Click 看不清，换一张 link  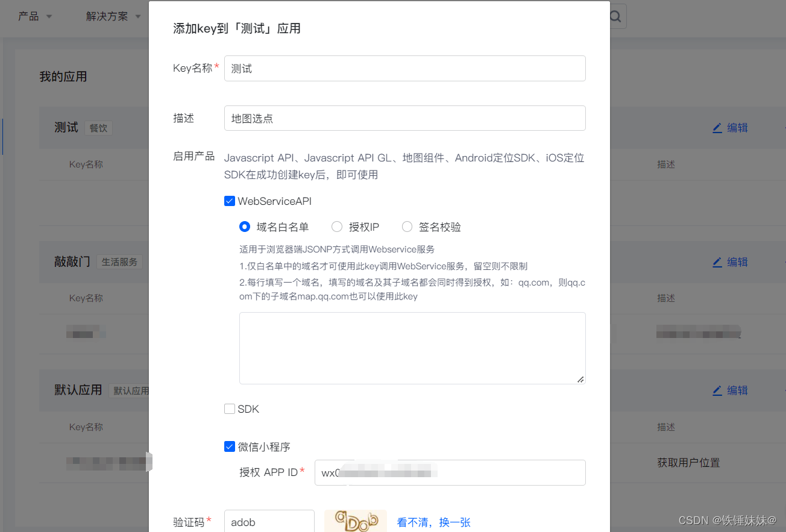(433, 522)
